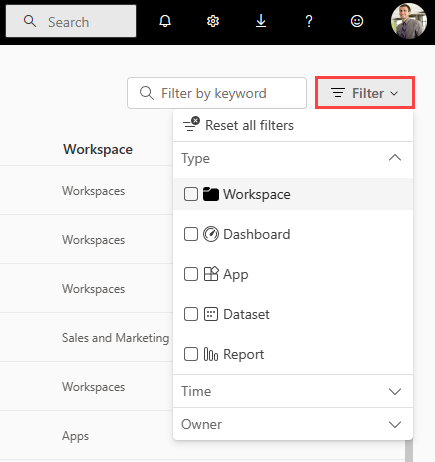The image size is (435, 462).
Task: Click the feedback smiley icon
Action: coord(357,21)
